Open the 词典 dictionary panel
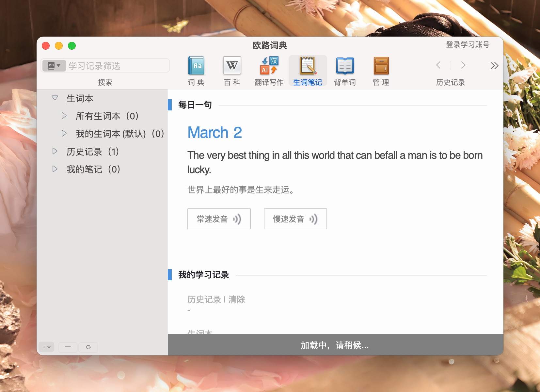The width and height of the screenshot is (540, 392). click(x=196, y=69)
